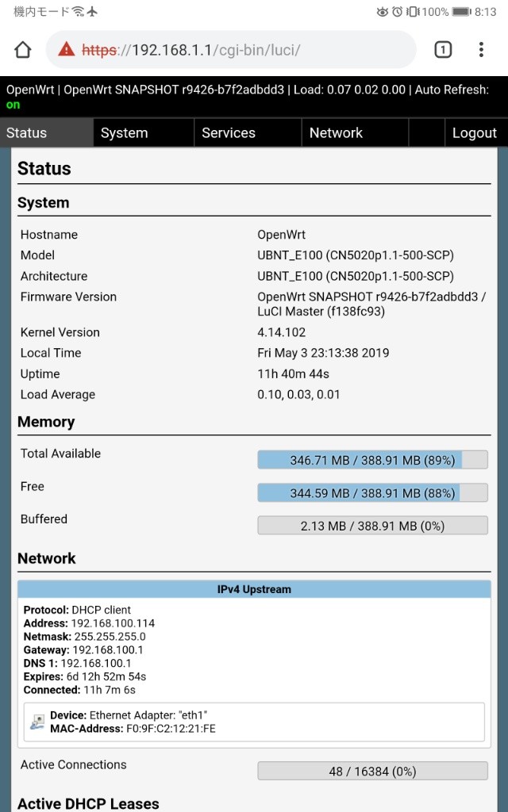The width and height of the screenshot is (508, 812).
Task: Open the three-dot browser menu
Action: coord(481,50)
